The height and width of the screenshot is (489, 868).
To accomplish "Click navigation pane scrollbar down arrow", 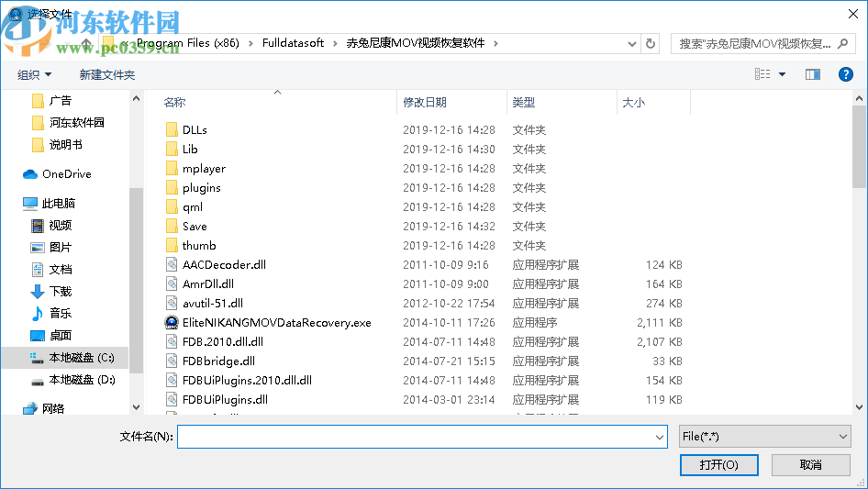I will (136, 407).
